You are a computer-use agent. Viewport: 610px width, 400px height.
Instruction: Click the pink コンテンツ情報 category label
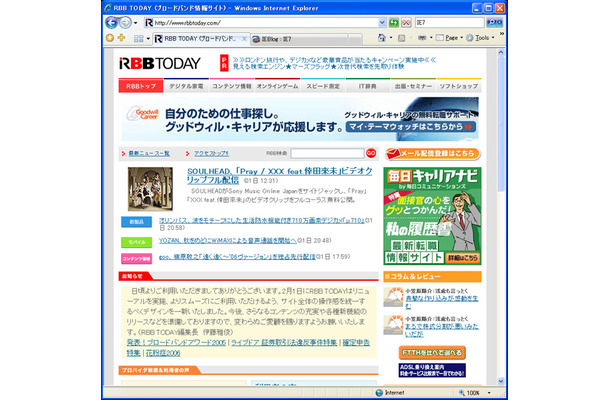(x=136, y=258)
